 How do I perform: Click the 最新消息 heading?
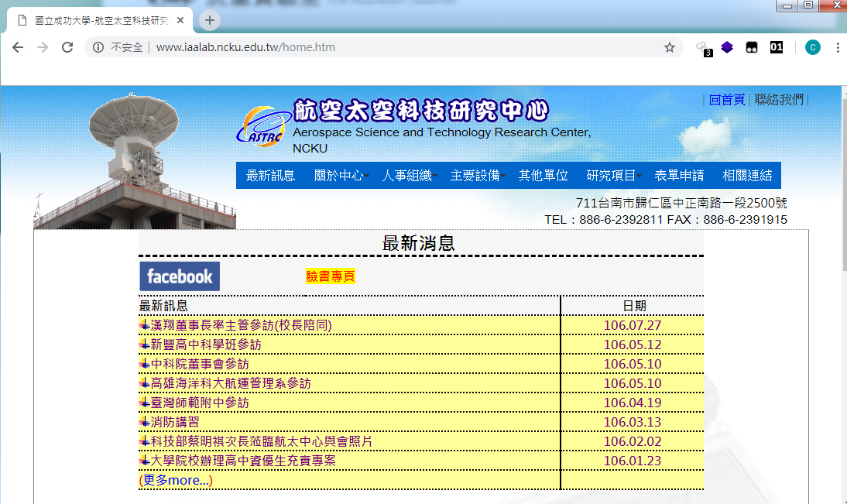tap(419, 243)
